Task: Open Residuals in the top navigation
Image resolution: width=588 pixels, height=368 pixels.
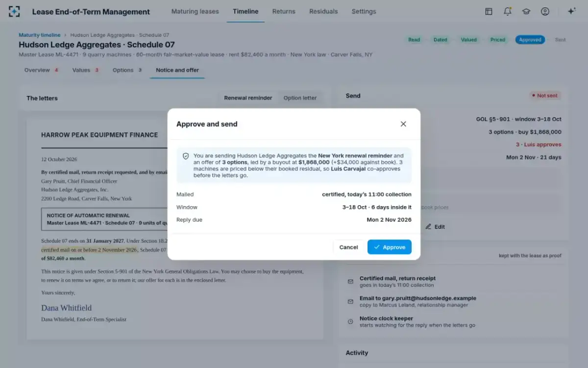Action: [323, 11]
